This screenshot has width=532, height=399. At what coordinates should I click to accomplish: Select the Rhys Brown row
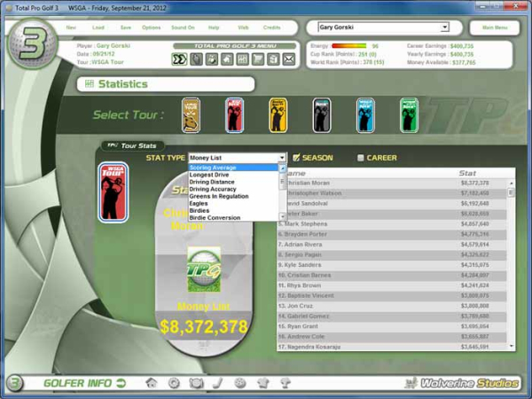392,286
